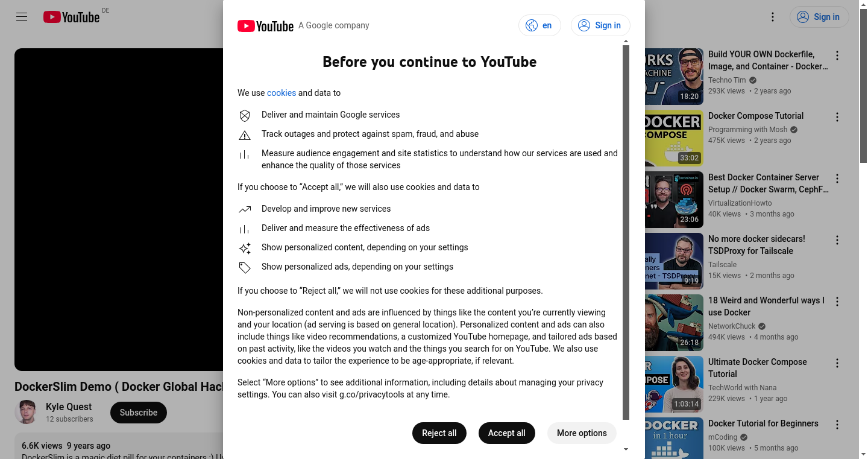Click Reject all button
This screenshot has height=459, width=868.
coord(439,433)
